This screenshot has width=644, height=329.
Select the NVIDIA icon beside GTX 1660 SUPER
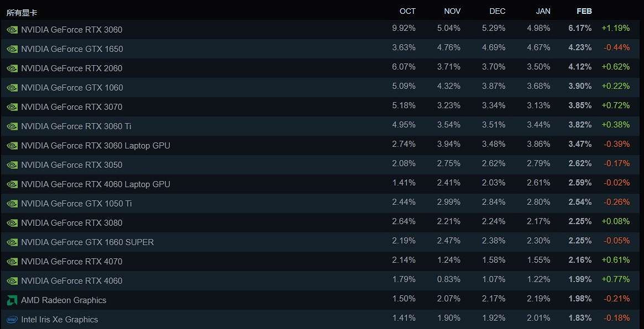tap(12, 242)
